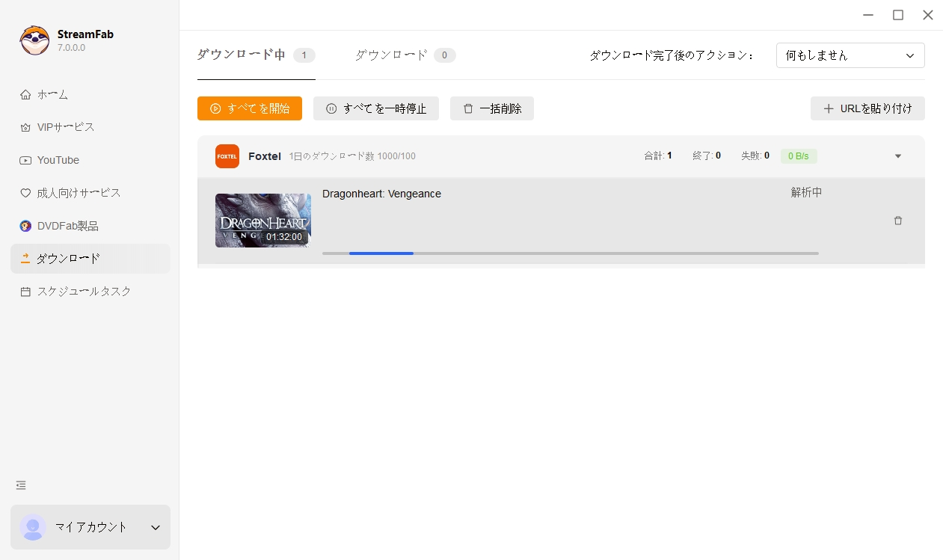Image resolution: width=943 pixels, height=560 pixels.
Task: Click the 0 B/s download speed indicator
Action: point(798,156)
